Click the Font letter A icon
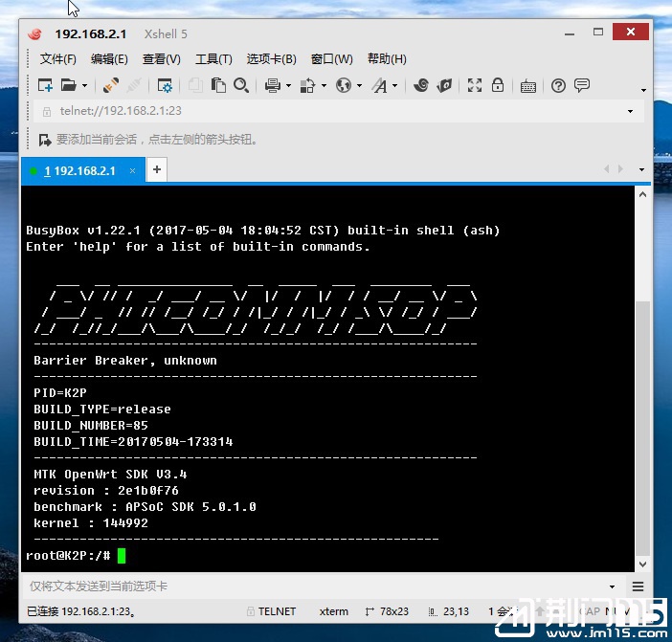Image resolution: width=672 pixels, height=642 pixels. (380, 85)
